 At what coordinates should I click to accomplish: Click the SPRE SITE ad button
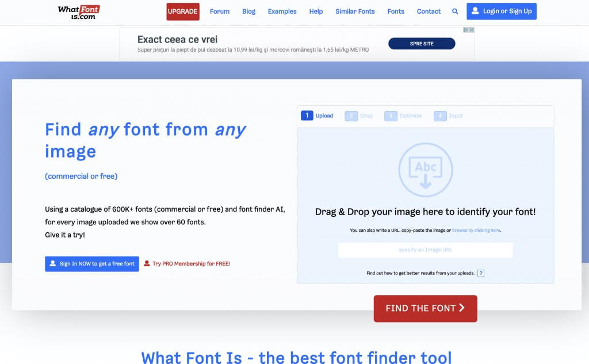pyautogui.click(x=422, y=44)
